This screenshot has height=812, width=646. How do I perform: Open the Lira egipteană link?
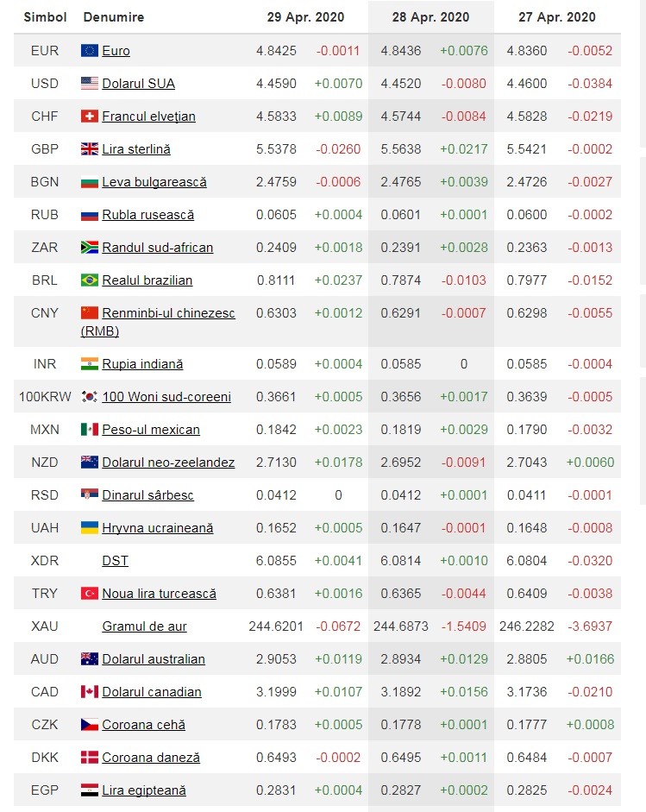pyautogui.click(x=144, y=790)
